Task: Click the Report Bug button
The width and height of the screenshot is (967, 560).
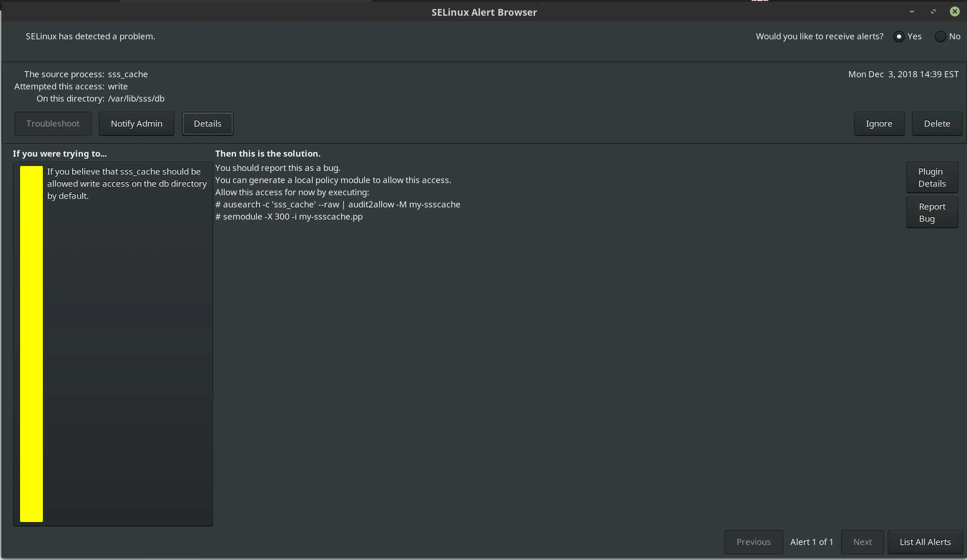Action: pyautogui.click(x=932, y=212)
